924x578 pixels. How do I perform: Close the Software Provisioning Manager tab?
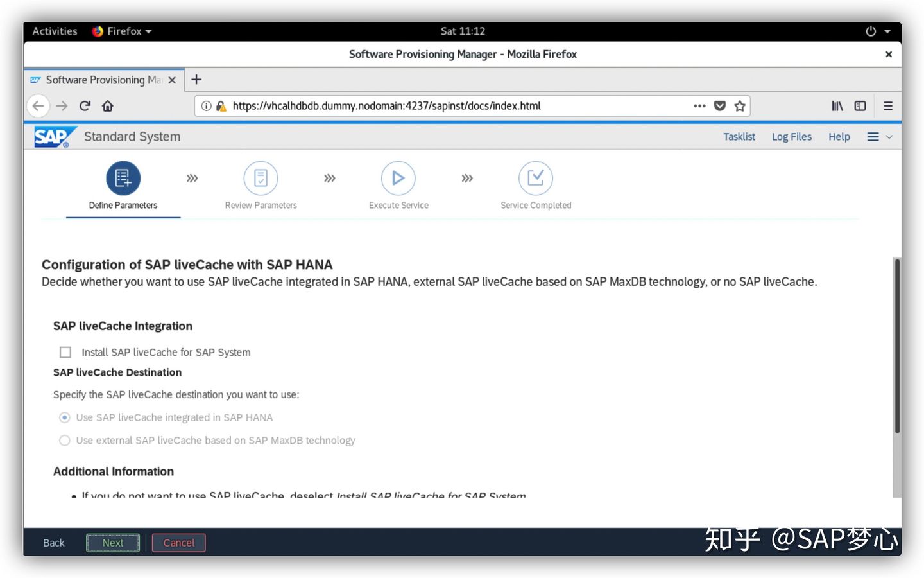pyautogui.click(x=172, y=80)
